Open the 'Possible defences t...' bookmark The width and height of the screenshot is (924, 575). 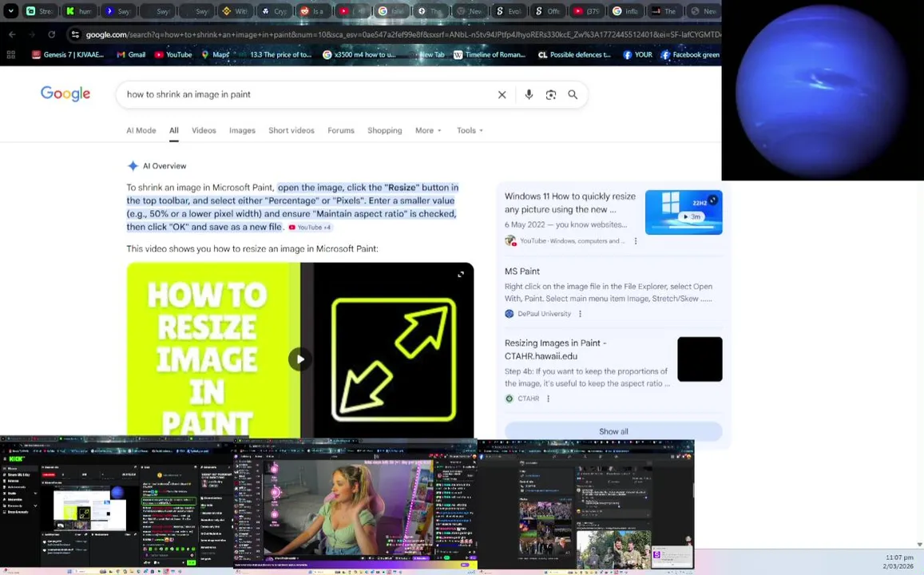[x=574, y=55]
